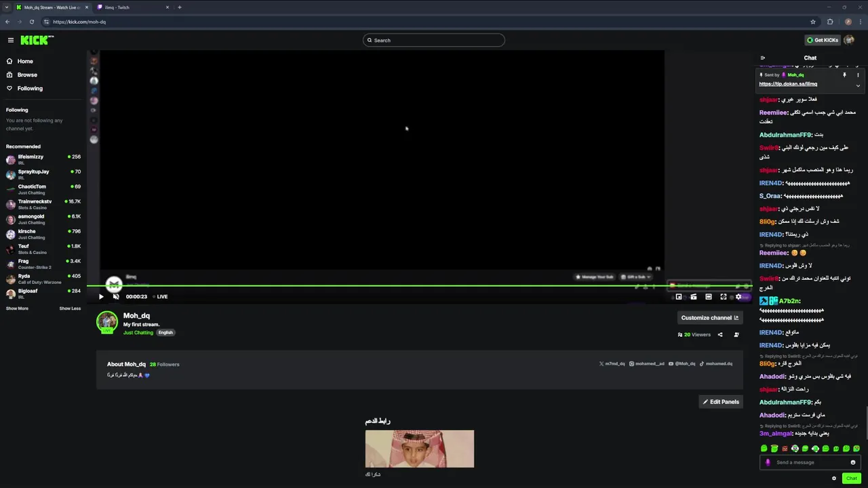Open pinned message three-dot options
Screen dimensions: 868x488
858,75
